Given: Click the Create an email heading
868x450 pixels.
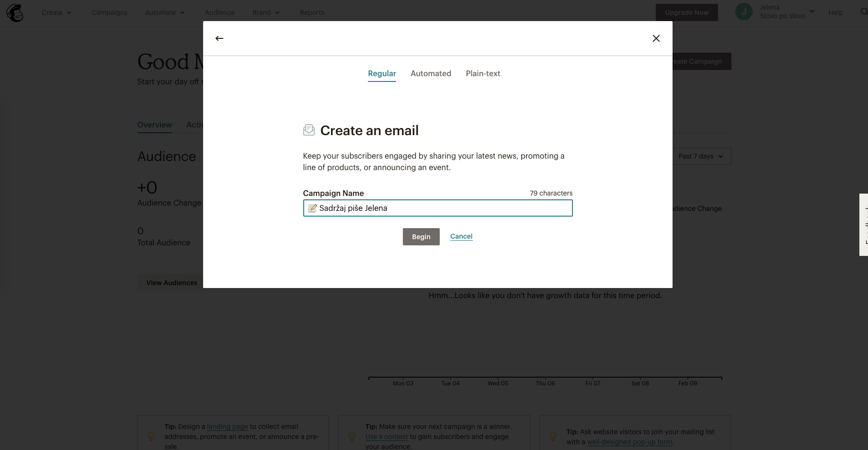Looking at the screenshot, I should 369,130.
